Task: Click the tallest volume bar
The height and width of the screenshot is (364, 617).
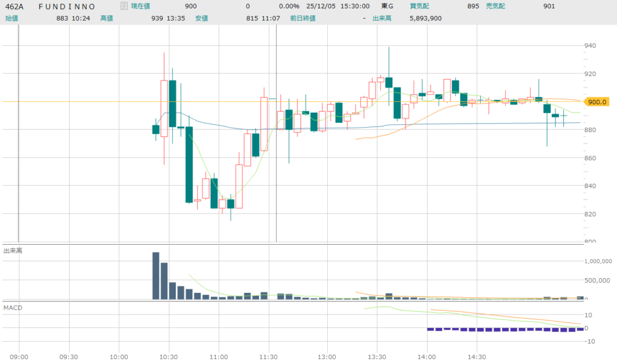Action: click(155, 275)
